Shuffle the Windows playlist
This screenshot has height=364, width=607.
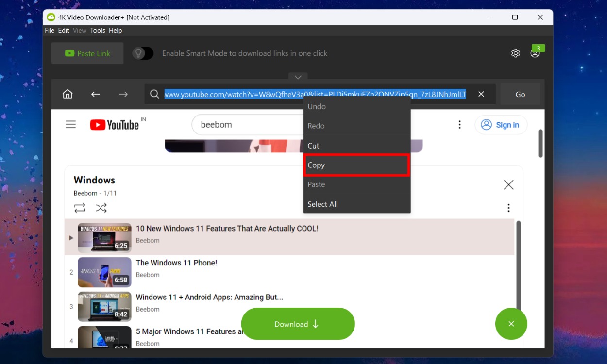101,208
